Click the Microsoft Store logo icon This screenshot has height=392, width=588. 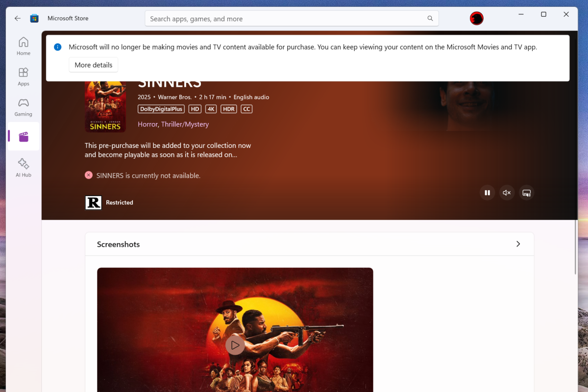click(34, 18)
